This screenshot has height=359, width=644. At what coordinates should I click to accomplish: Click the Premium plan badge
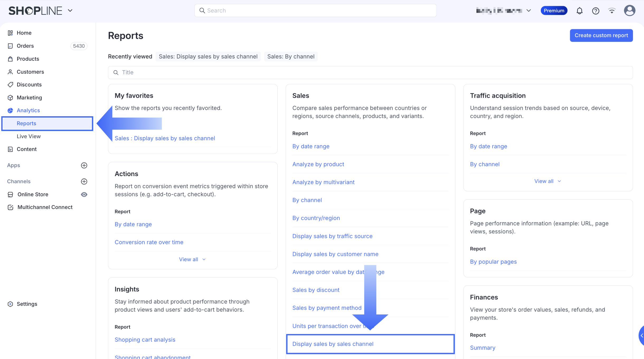554,11
